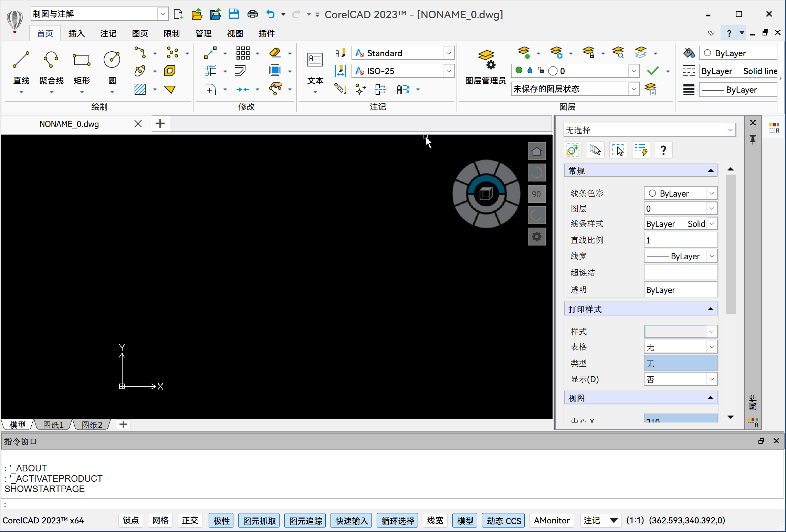Click the 快速输入 quick input button

(350, 520)
